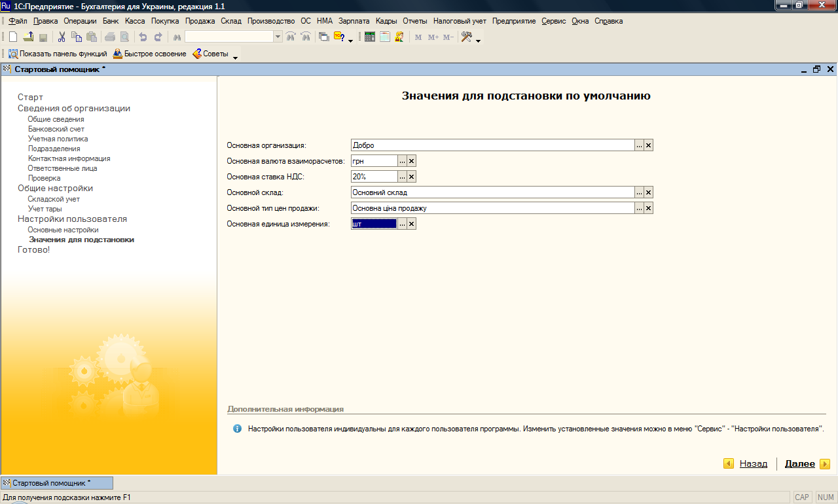Click the Find next binoculars icon

pyautogui.click(x=291, y=37)
